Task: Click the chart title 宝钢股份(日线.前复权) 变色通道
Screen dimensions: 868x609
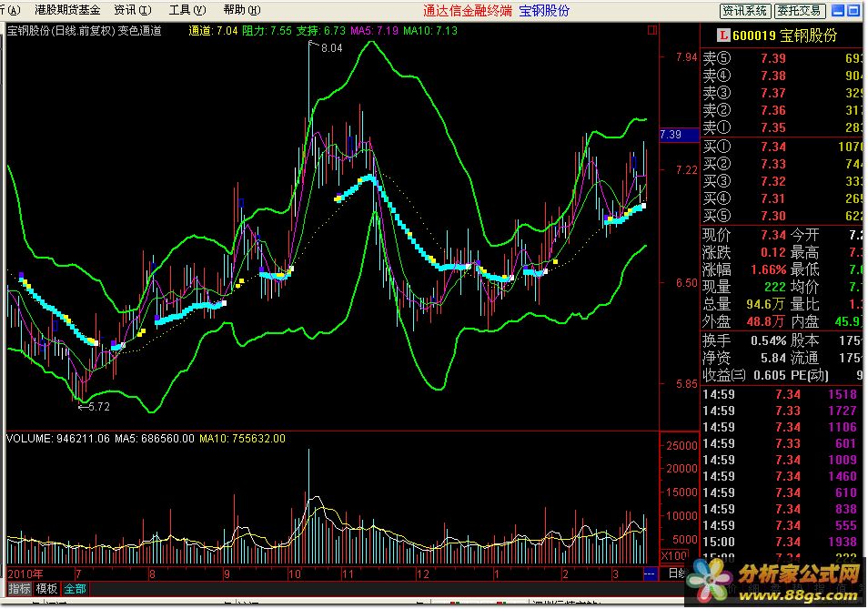Action: pos(84,30)
